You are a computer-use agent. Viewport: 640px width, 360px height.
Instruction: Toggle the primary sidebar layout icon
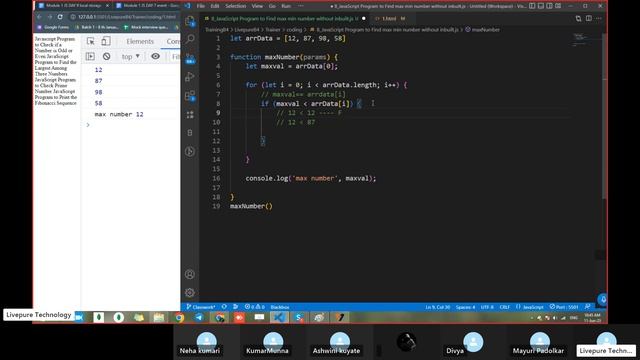[x=532, y=6]
